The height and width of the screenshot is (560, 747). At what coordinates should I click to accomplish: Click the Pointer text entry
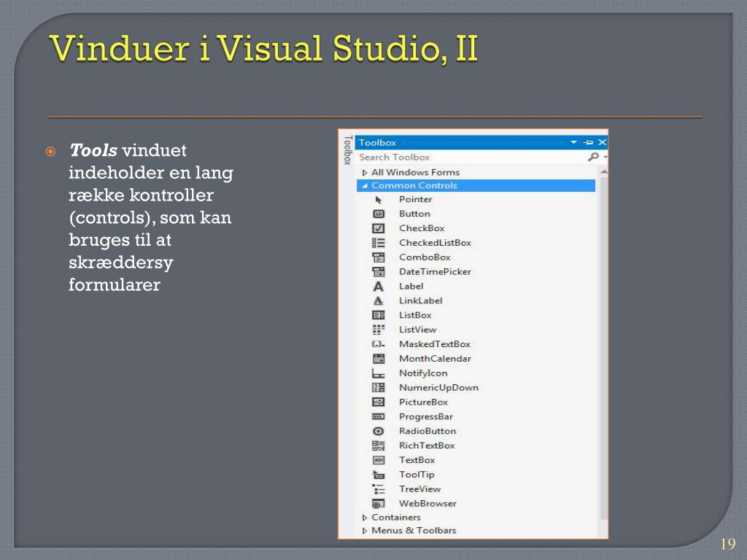point(415,200)
